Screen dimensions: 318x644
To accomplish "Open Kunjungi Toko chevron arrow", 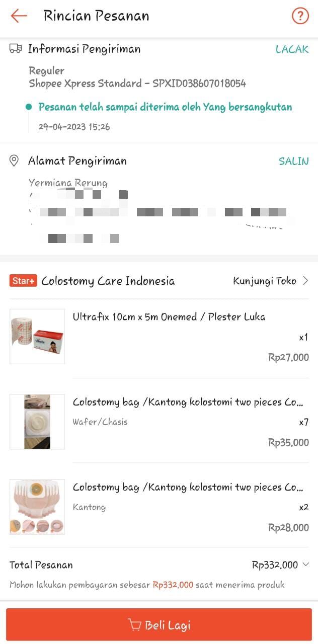I will 305,281.
